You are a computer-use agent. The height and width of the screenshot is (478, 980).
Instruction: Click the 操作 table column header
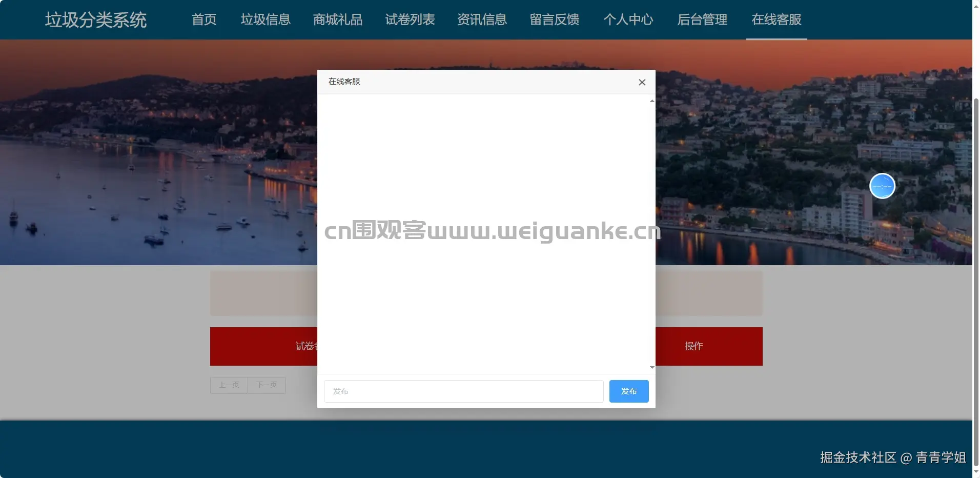[x=693, y=346]
